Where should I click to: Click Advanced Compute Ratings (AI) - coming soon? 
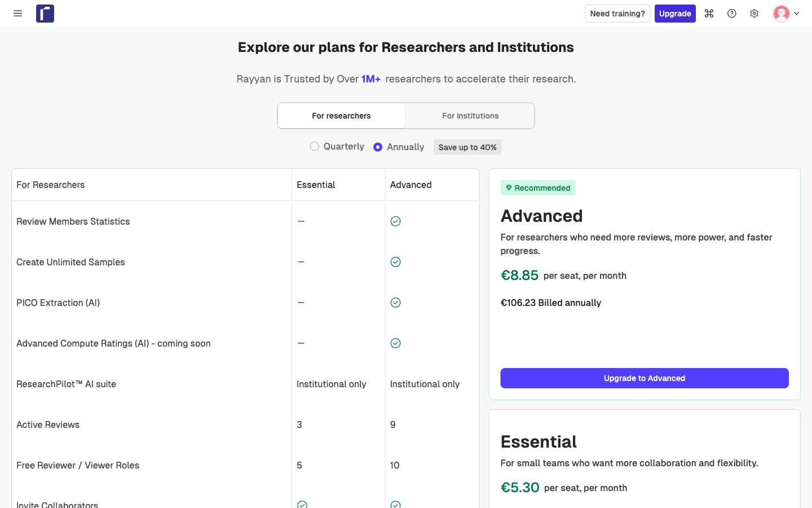(x=113, y=343)
